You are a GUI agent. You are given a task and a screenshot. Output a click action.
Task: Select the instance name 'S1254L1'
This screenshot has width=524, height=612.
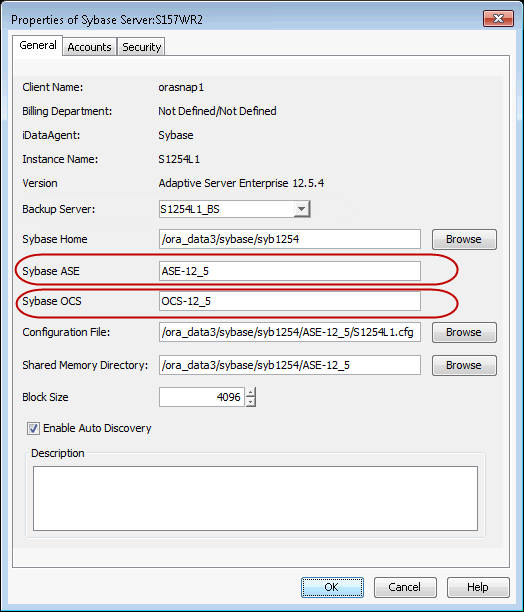point(179,159)
